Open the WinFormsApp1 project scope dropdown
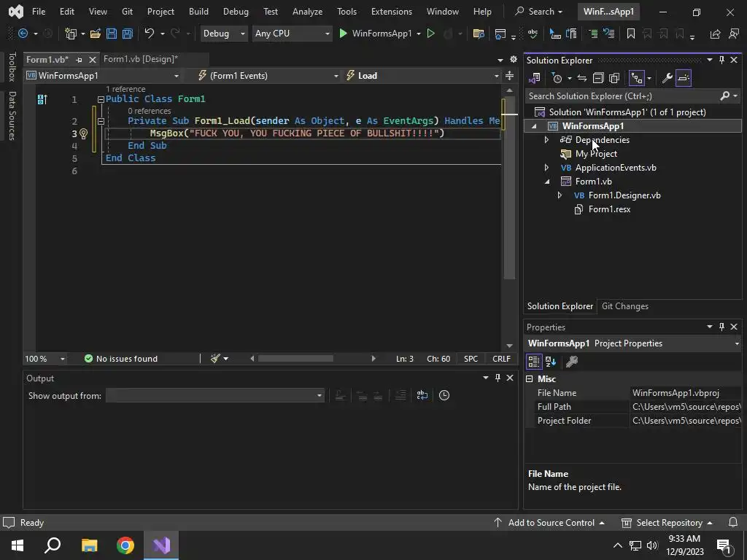 pos(103,76)
